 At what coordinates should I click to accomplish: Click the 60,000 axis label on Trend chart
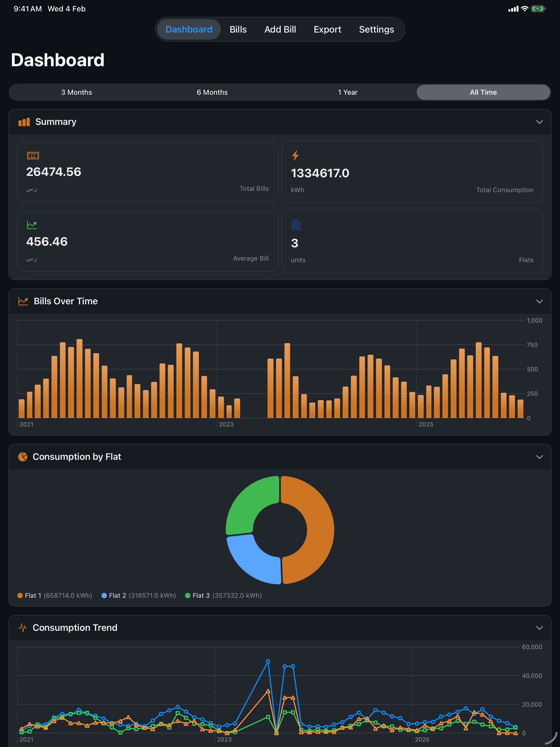(x=532, y=647)
